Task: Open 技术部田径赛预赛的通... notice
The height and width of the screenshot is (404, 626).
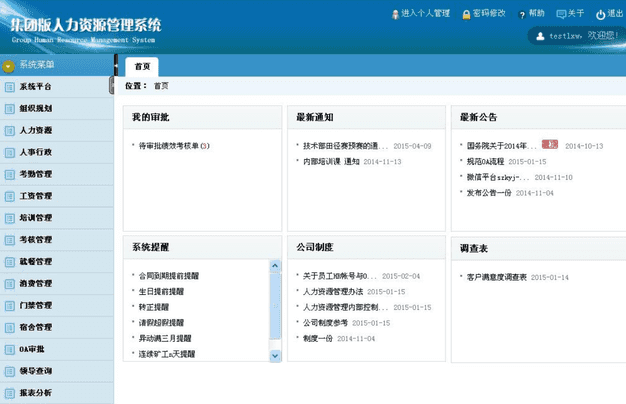Action: (x=345, y=146)
